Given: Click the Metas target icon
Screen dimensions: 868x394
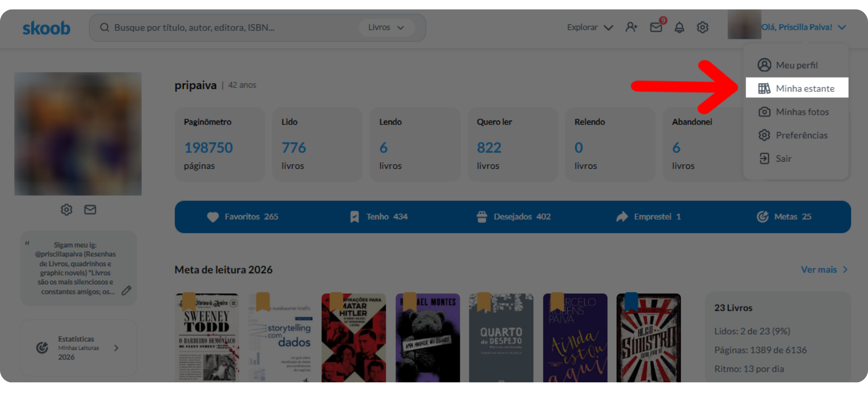Looking at the screenshot, I should pos(762,217).
